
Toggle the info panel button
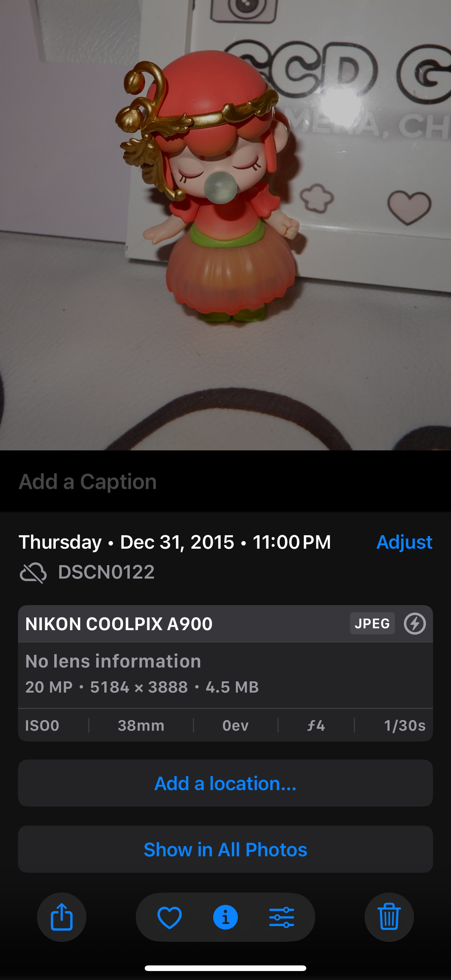pyautogui.click(x=225, y=917)
